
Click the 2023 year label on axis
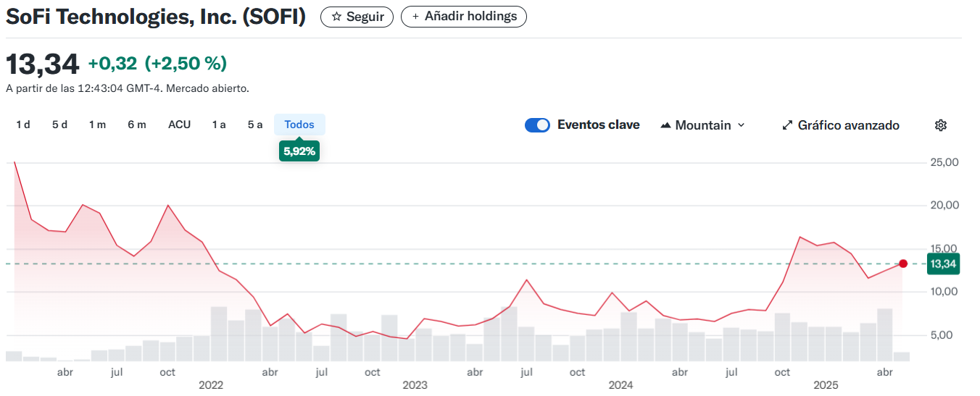pos(415,385)
